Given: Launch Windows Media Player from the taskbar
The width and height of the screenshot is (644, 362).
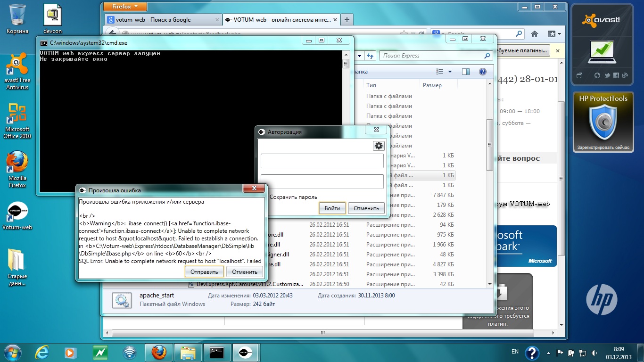Looking at the screenshot, I should click(x=71, y=352).
